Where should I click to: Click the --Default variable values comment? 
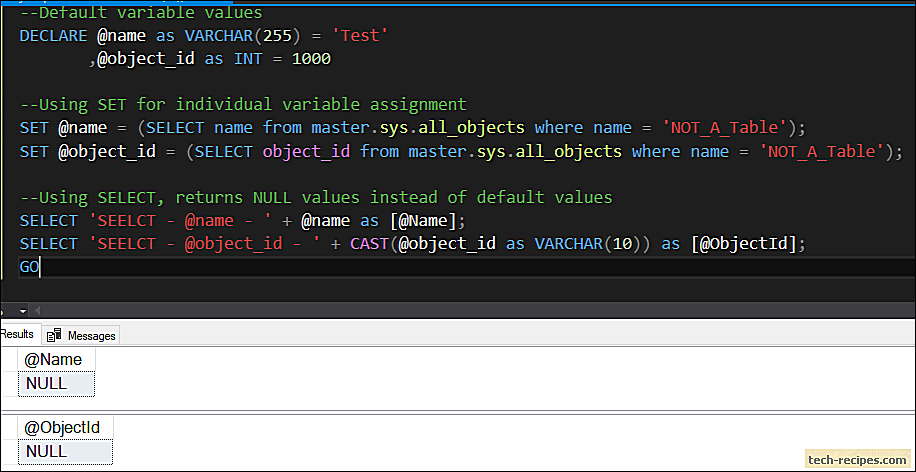pyautogui.click(x=141, y=12)
